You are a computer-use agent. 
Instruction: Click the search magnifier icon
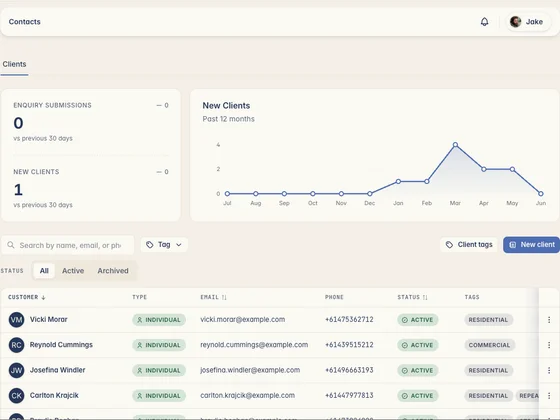[x=11, y=245]
